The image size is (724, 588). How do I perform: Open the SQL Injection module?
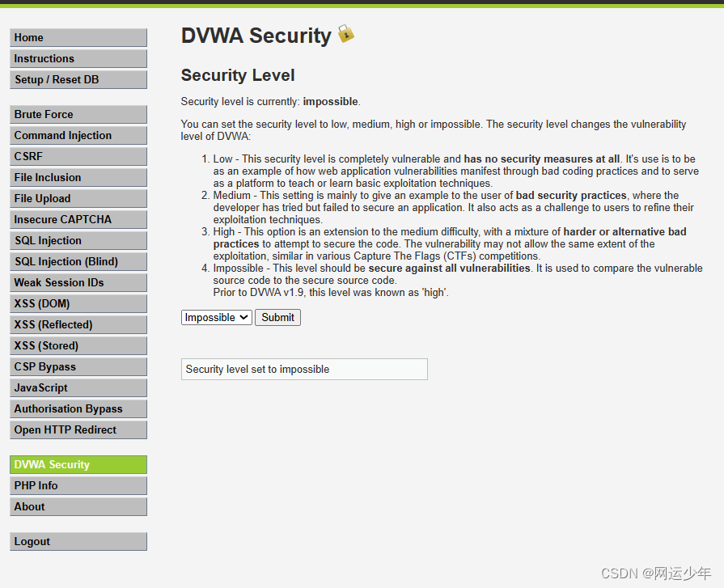coord(78,240)
